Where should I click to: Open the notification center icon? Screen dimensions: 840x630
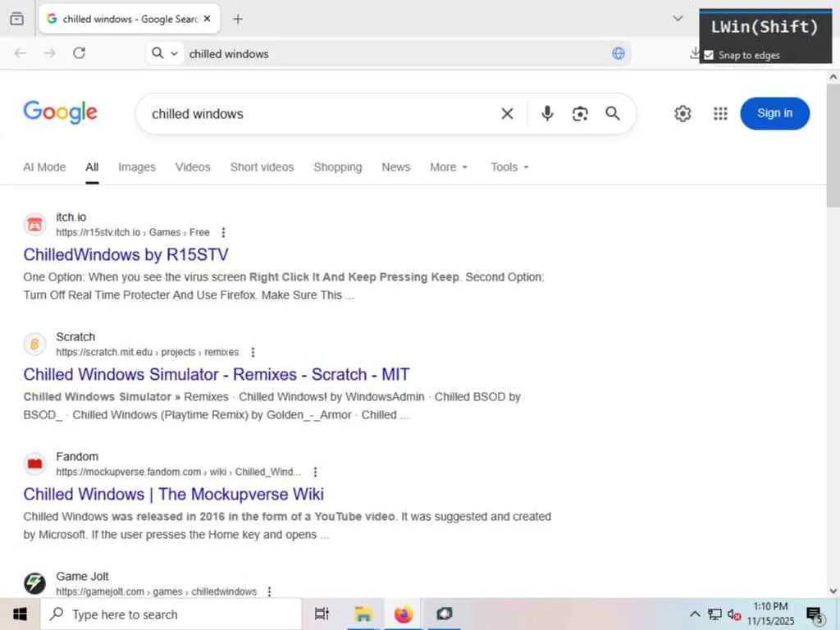[815, 615]
